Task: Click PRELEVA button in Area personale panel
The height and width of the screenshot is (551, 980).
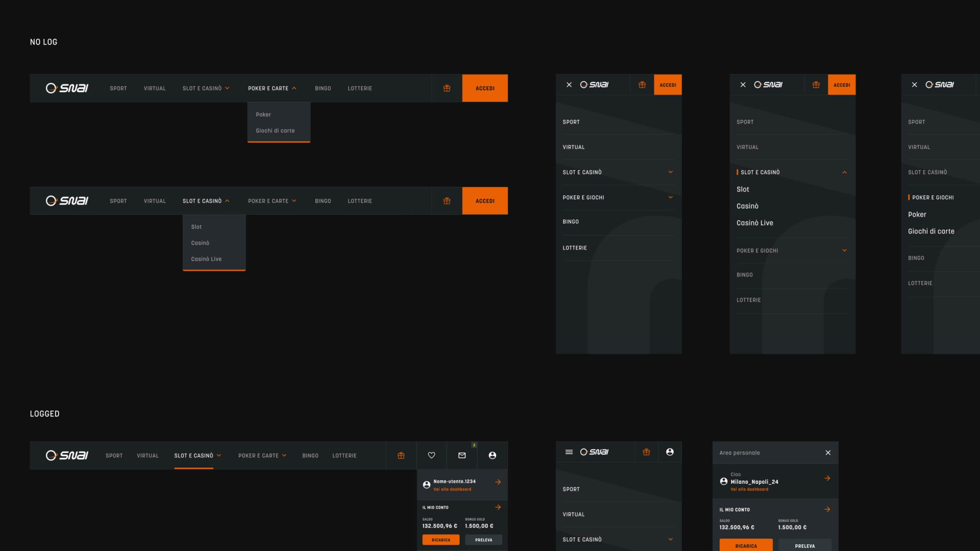Action: point(805,546)
